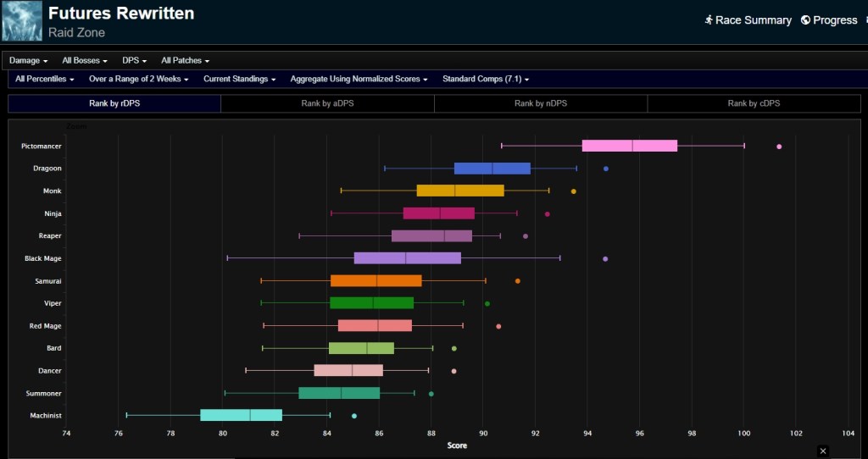Click the Monk outlier dot

(574, 191)
